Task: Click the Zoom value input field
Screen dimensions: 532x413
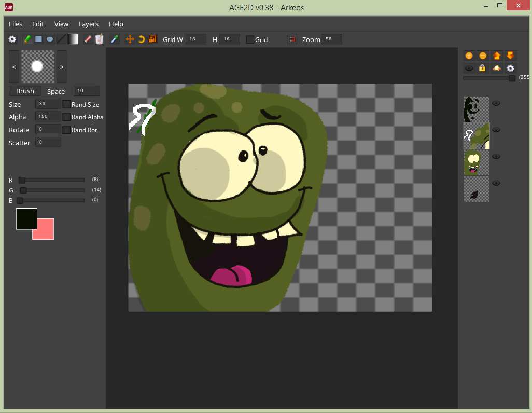Action: pos(331,39)
